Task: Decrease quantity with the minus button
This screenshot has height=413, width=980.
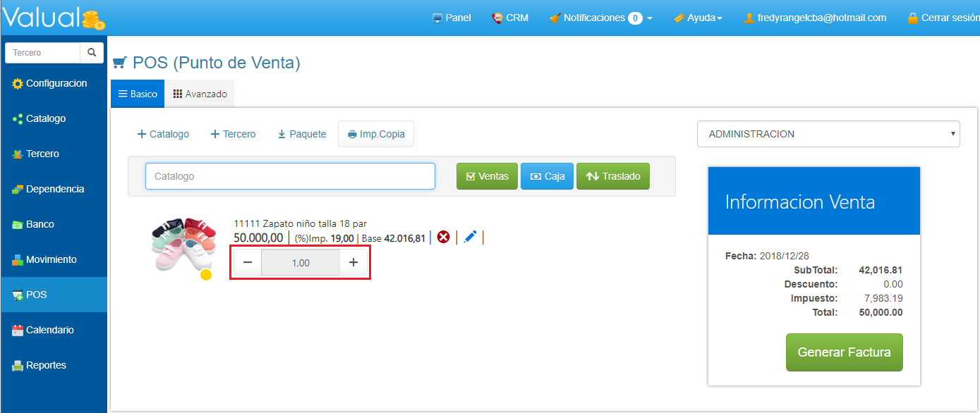Action: coord(248,263)
